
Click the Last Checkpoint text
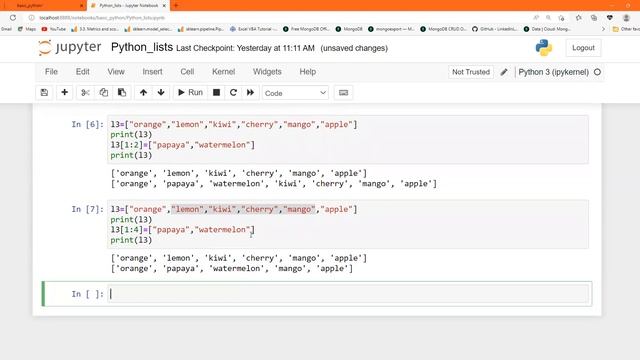click(245, 48)
